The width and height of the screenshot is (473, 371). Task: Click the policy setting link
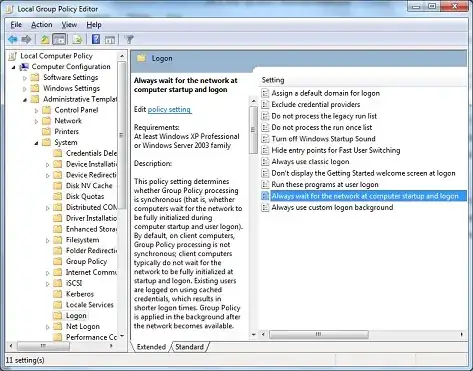pyautogui.click(x=169, y=109)
